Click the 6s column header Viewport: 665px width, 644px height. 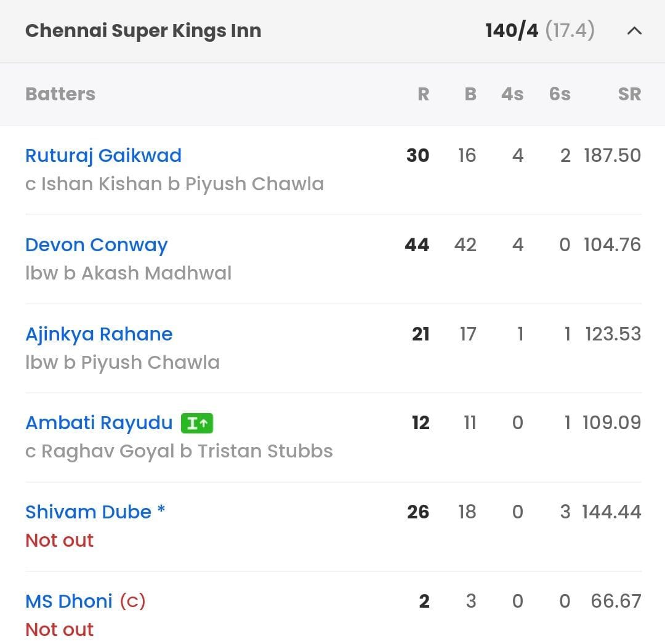[558, 94]
